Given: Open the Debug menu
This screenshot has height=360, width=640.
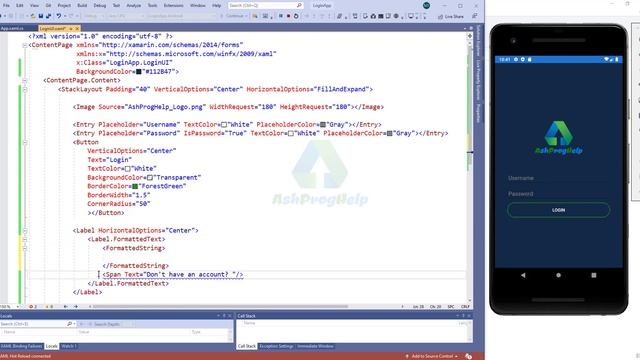Looking at the screenshot, I should tap(100, 5).
